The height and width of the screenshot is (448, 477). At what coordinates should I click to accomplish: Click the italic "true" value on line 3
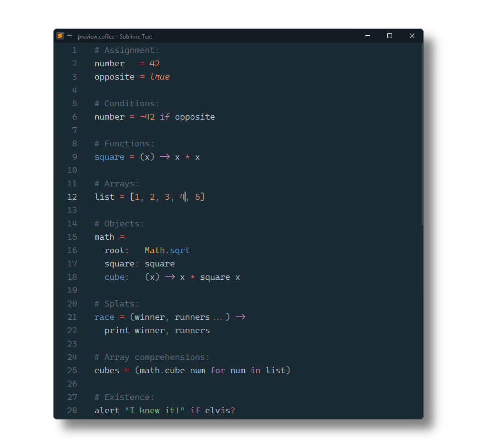pos(160,77)
